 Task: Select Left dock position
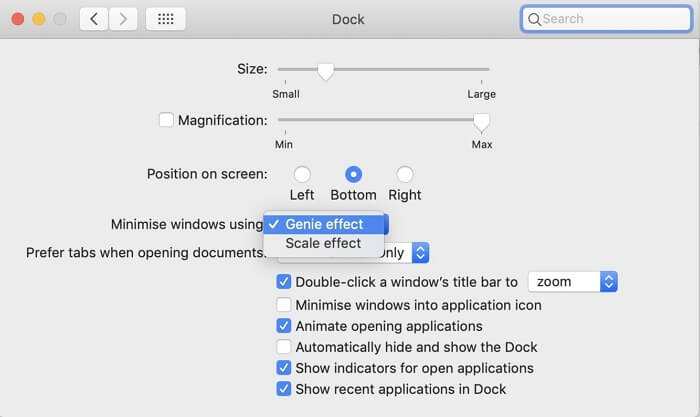click(x=301, y=174)
